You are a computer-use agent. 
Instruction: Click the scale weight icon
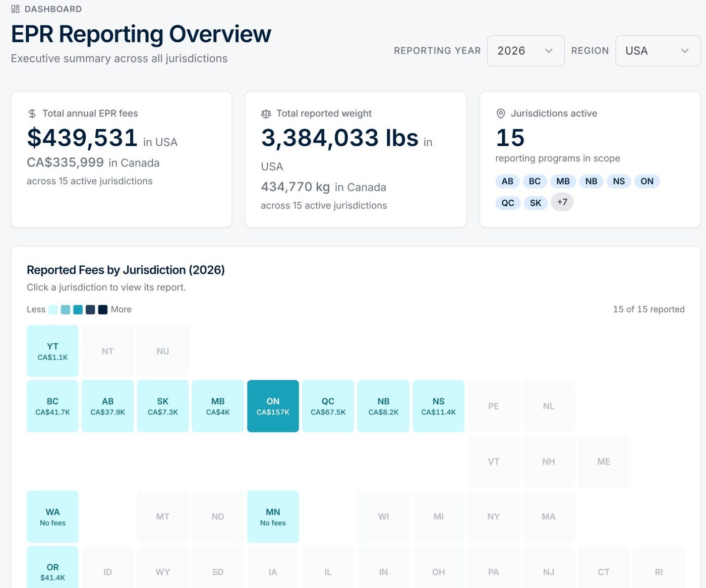266,114
